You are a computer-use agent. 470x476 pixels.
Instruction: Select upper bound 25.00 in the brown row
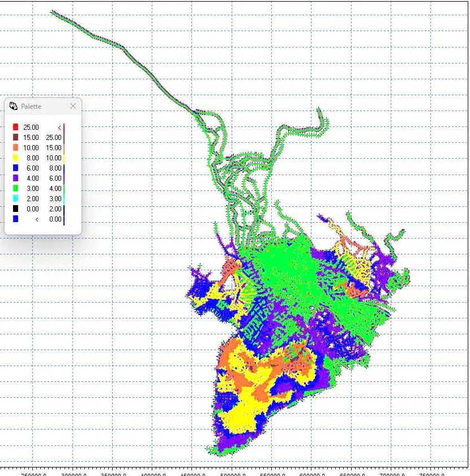click(x=54, y=138)
